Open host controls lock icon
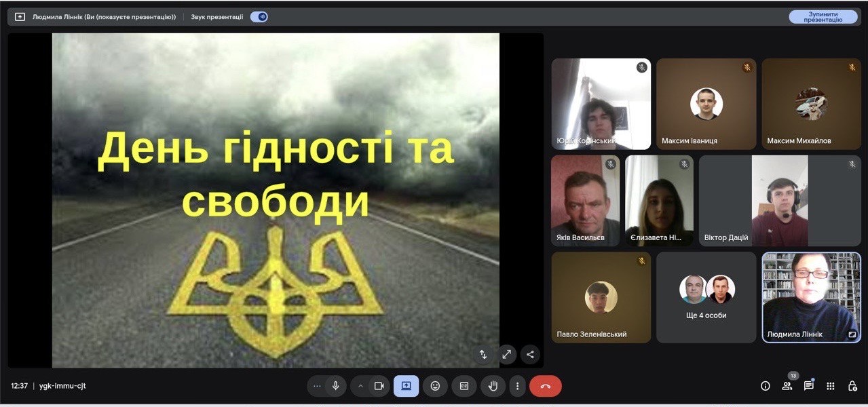The width and height of the screenshot is (868, 407). pyautogui.click(x=852, y=386)
